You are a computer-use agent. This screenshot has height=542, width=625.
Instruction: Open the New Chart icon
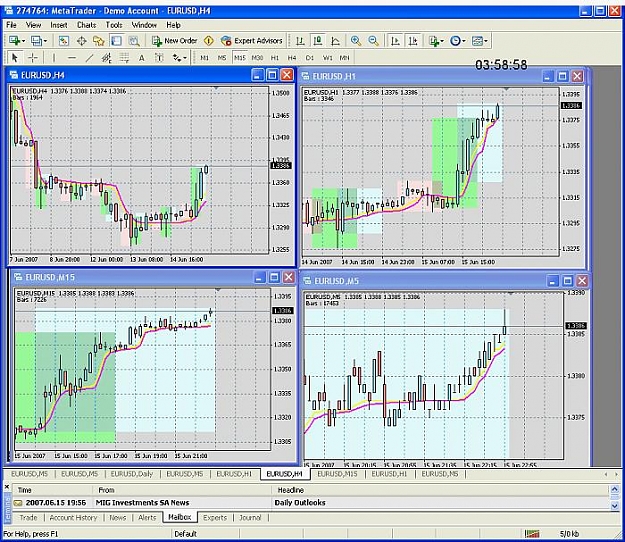point(15,41)
